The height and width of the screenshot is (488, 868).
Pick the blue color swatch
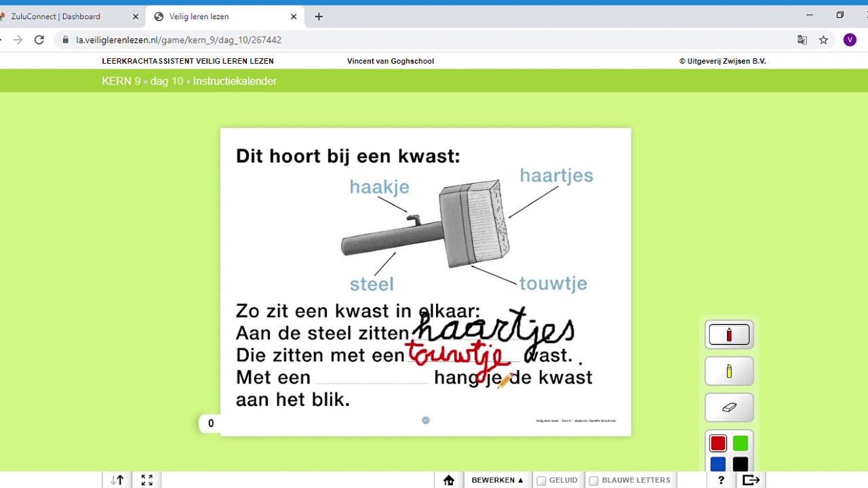click(718, 464)
